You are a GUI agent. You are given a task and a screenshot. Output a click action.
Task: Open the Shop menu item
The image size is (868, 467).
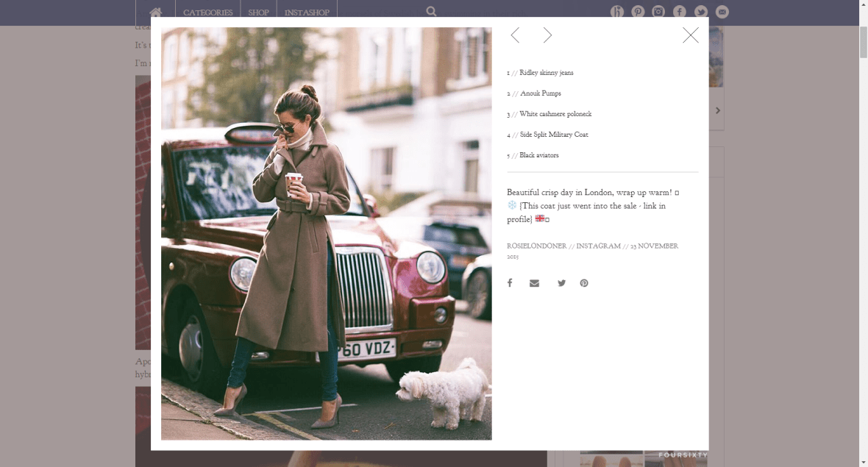258,13
